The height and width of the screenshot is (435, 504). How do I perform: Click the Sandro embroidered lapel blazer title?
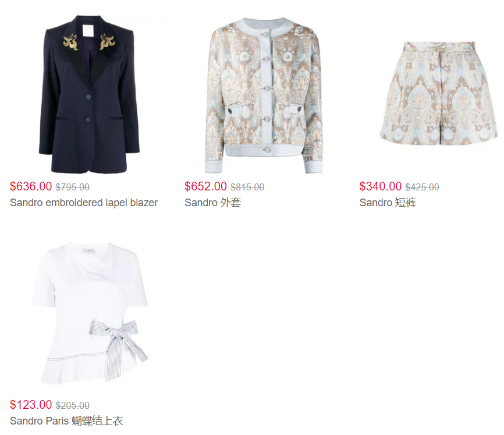click(84, 203)
